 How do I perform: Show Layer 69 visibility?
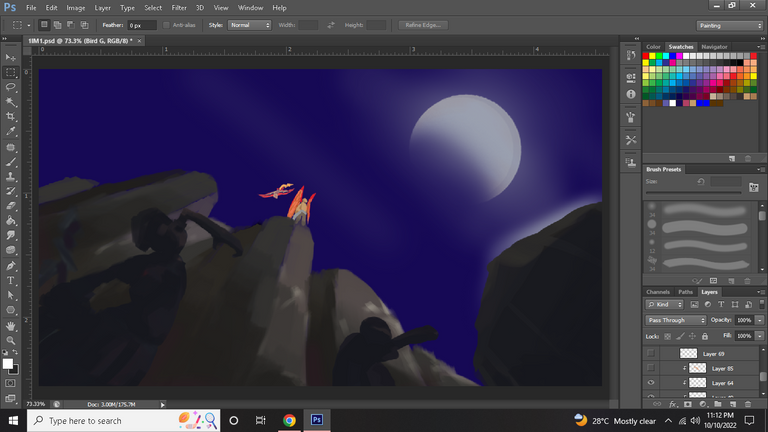[x=650, y=353]
